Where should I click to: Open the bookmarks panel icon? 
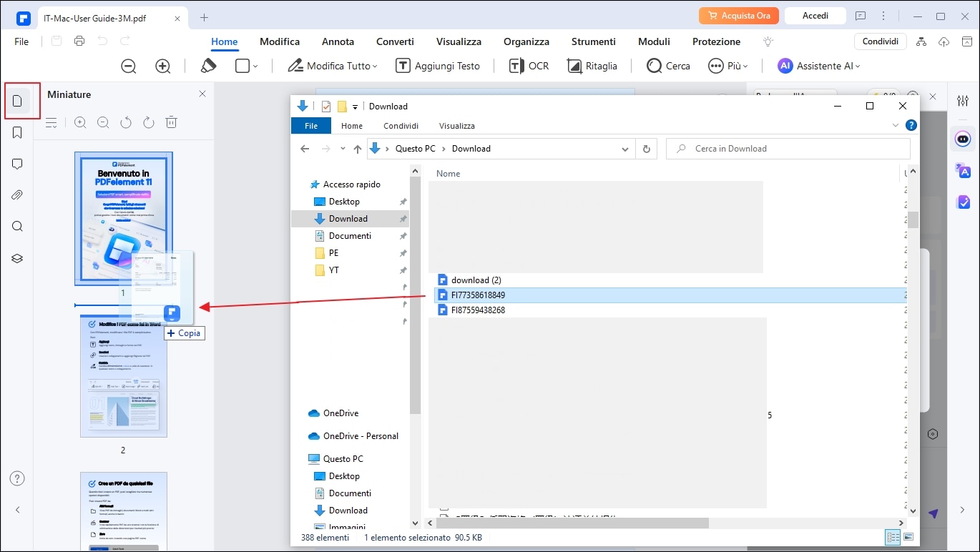(x=17, y=132)
